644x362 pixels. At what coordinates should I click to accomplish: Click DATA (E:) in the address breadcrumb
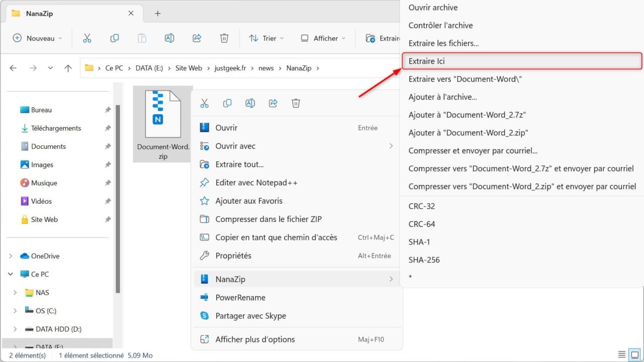(150, 68)
